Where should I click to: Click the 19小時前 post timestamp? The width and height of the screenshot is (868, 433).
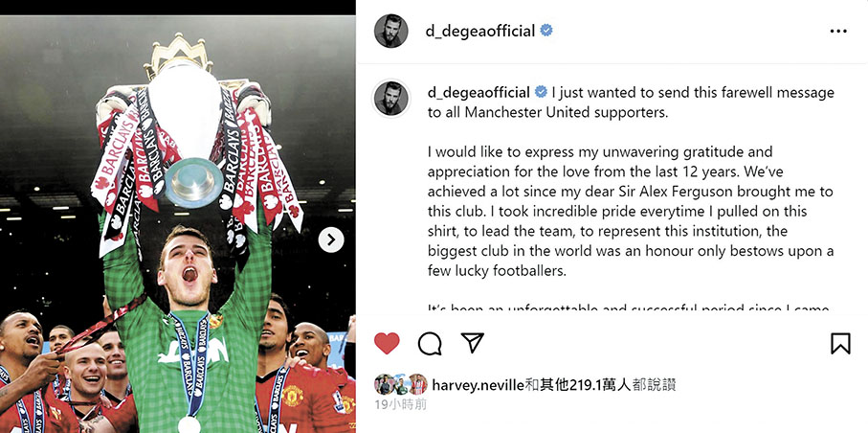(401, 404)
